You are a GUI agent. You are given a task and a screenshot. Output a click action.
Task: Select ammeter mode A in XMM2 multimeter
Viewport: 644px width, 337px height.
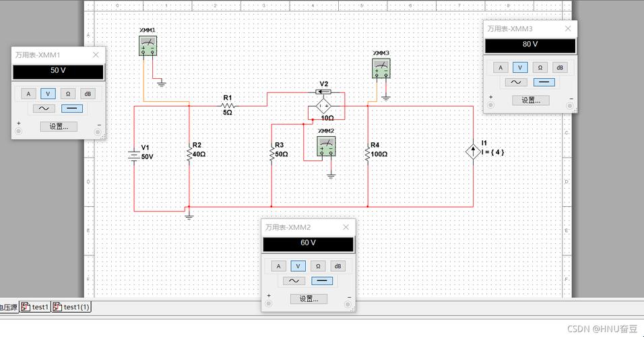pos(278,266)
